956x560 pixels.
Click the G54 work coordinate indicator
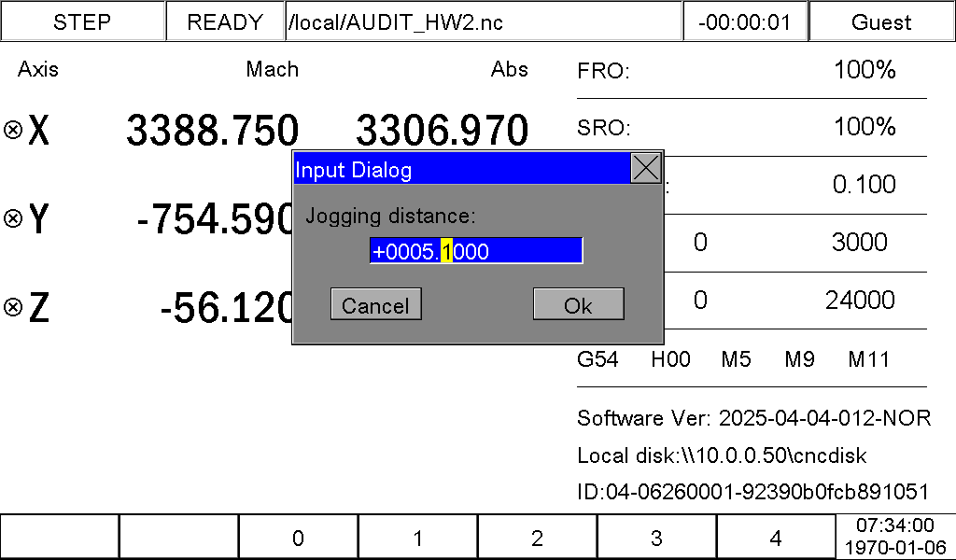tap(597, 359)
